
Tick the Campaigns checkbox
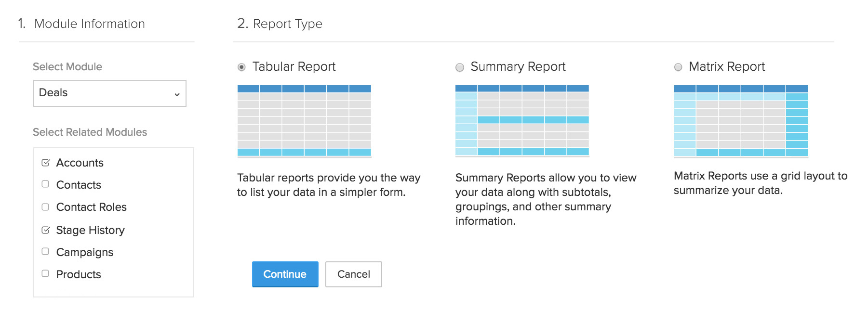coord(45,251)
